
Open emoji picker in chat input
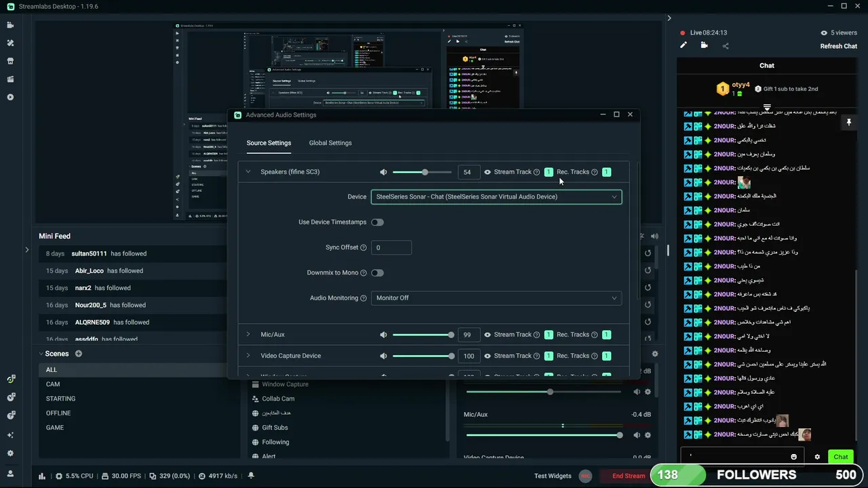[x=793, y=457]
